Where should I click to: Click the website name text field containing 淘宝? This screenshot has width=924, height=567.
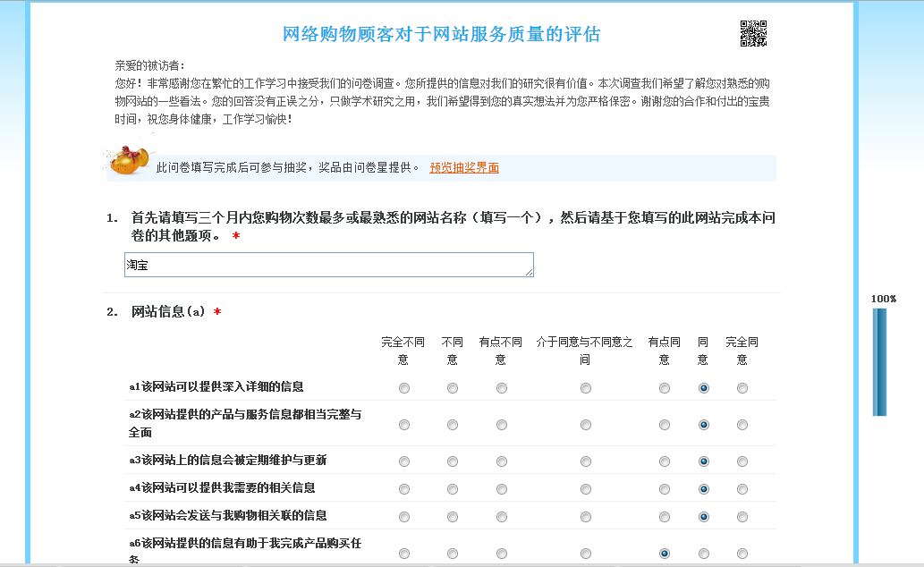click(329, 265)
